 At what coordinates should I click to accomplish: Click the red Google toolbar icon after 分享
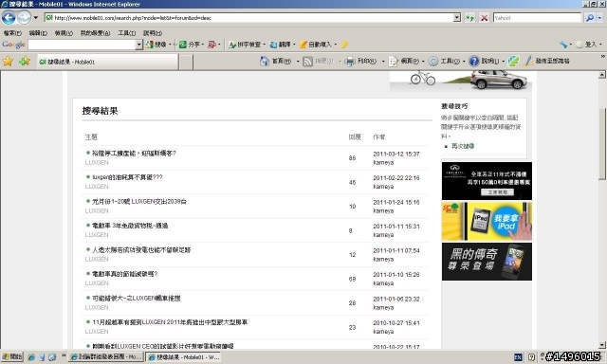212,45
